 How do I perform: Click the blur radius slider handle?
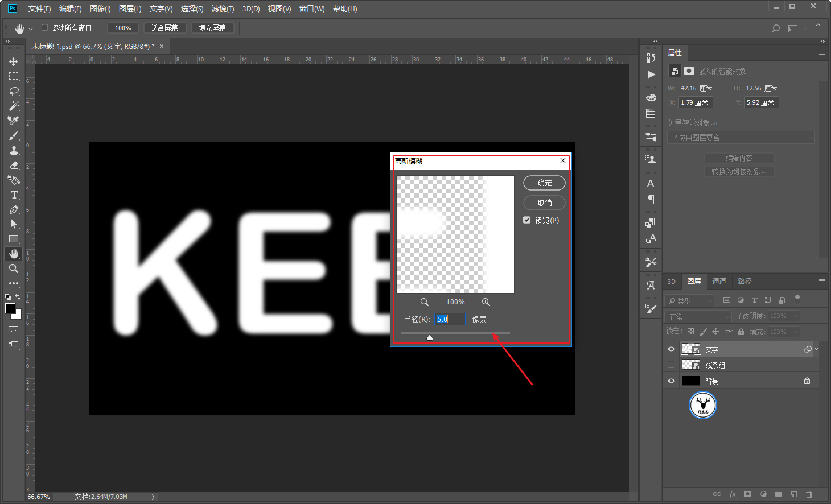coord(430,338)
